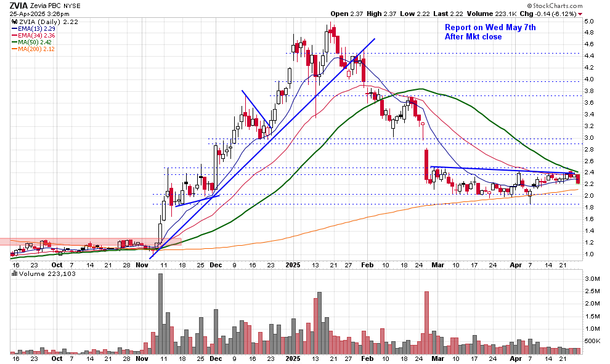Click the 25-Apr-2025 3:26pm timestamp

(36, 13)
